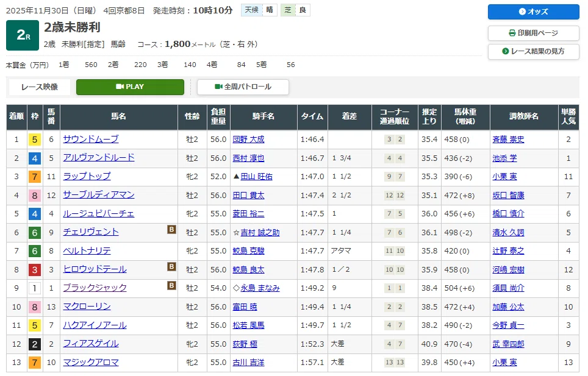Click the 単勝人気 column header
588x376 pixels.
(x=568, y=116)
